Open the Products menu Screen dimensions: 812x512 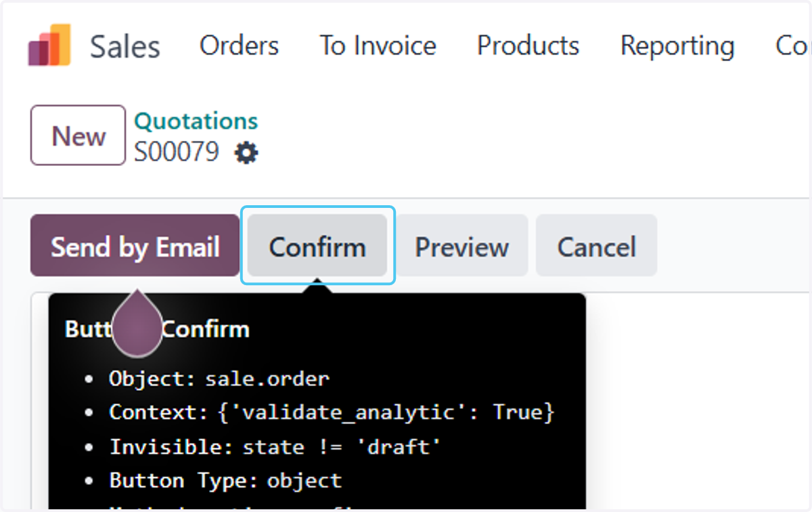coord(528,46)
